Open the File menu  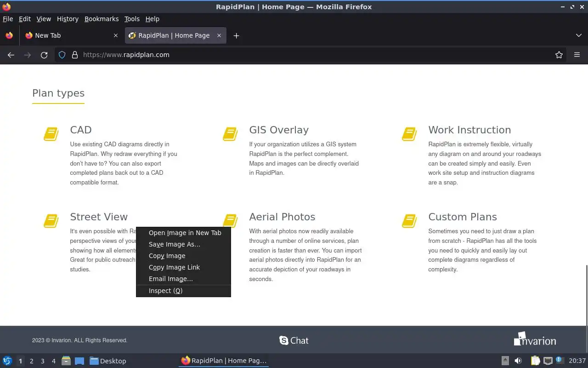[8, 19]
